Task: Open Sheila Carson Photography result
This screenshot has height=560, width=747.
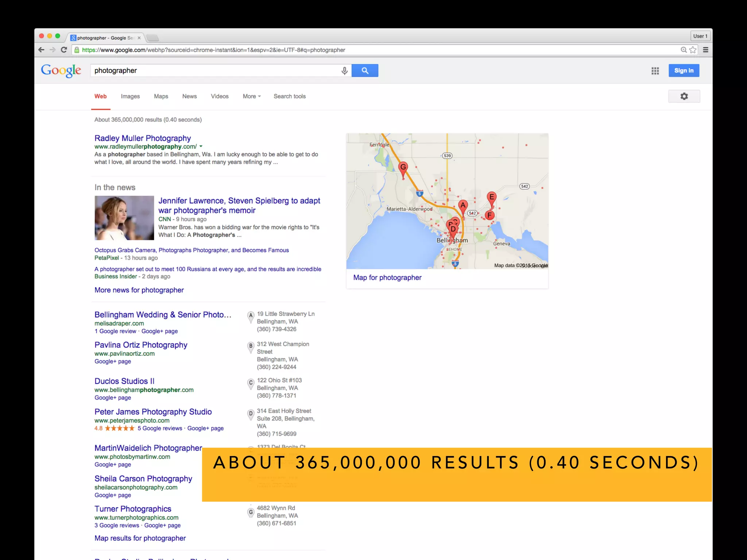Action: click(x=143, y=479)
